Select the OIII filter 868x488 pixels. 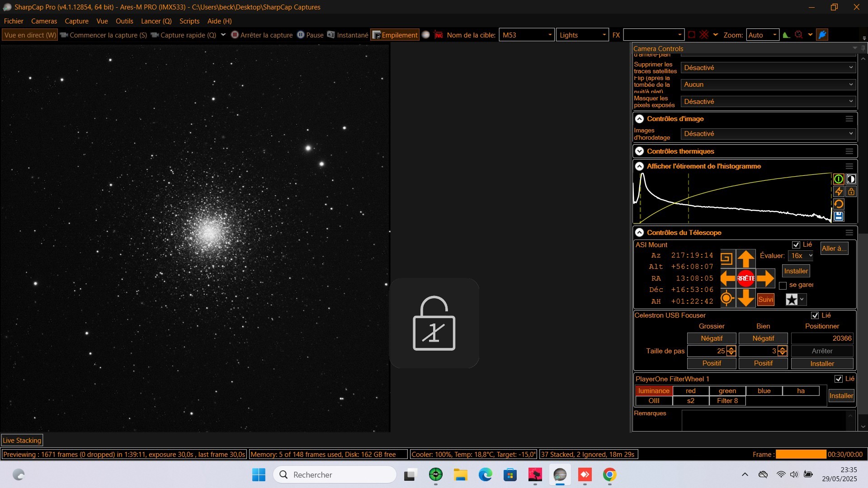[x=654, y=401]
